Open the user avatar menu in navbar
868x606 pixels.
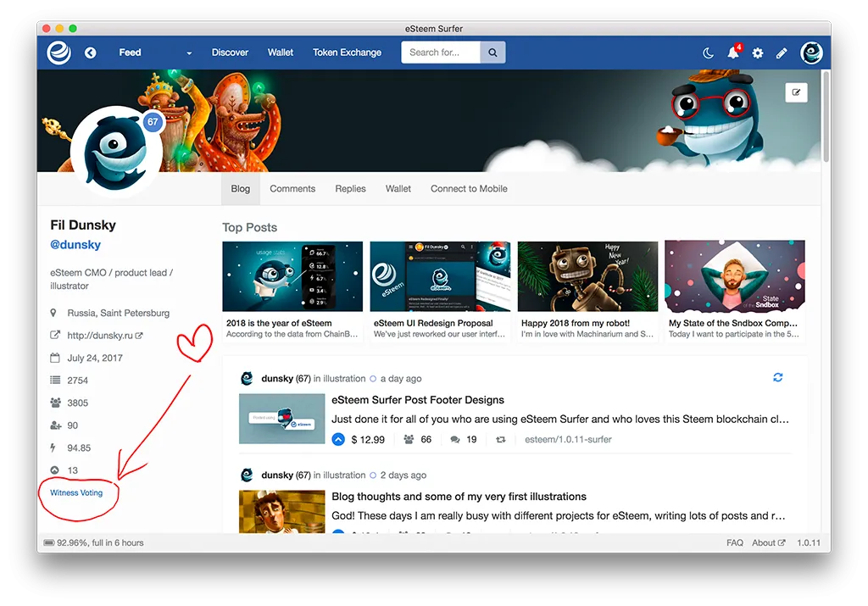point(811,53)
